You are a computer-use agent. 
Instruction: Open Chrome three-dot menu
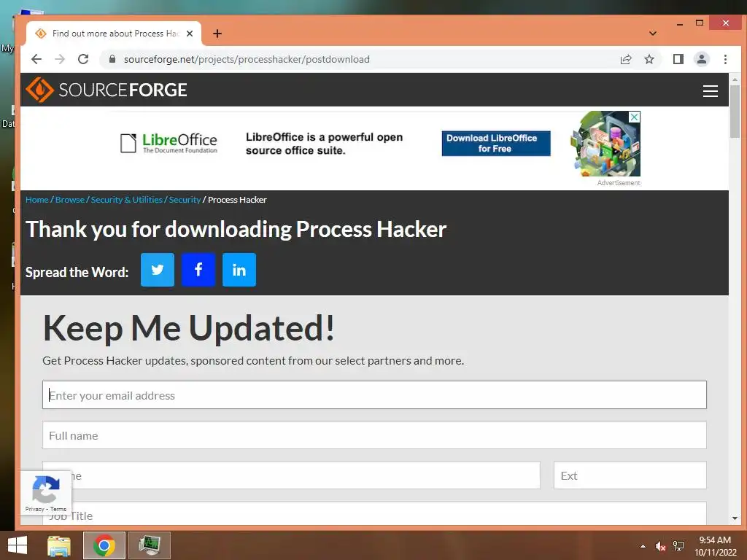[x=725, y=59]
